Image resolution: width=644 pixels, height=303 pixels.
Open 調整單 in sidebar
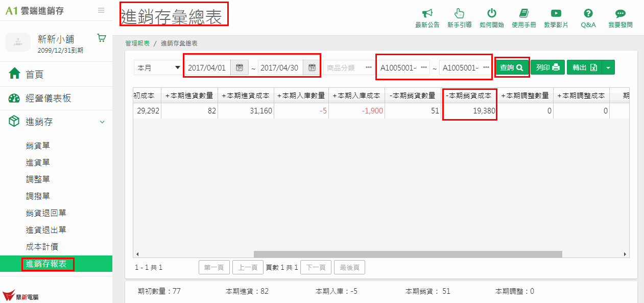click(38, 179)
